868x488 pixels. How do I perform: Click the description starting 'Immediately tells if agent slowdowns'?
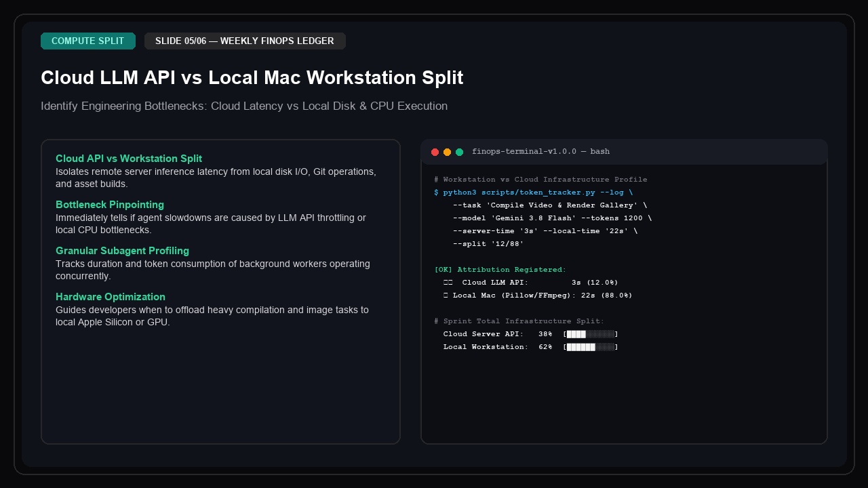(x=211, y=224)
